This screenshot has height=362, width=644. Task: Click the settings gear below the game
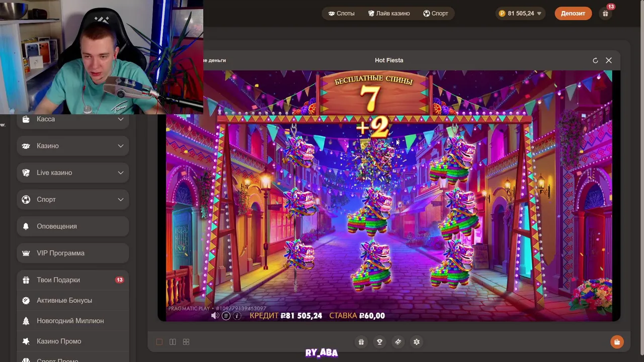(x=417, y=342)
